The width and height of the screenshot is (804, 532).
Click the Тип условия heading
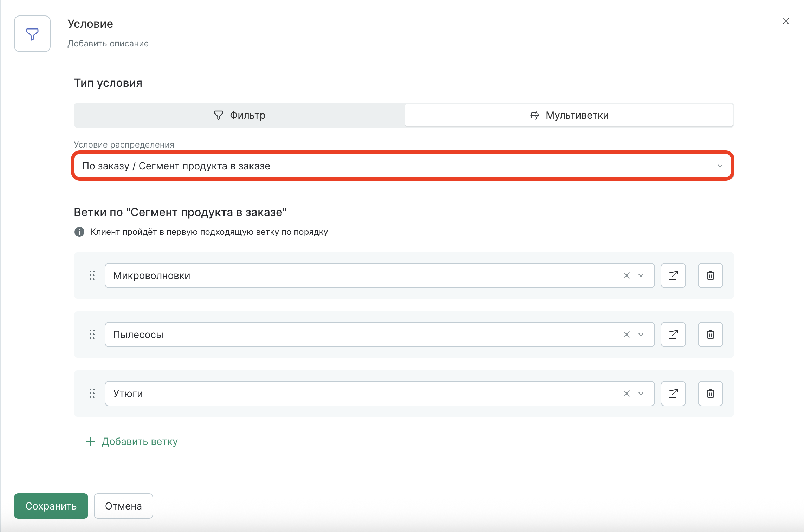pyautogui.click(x=108, y=83)
